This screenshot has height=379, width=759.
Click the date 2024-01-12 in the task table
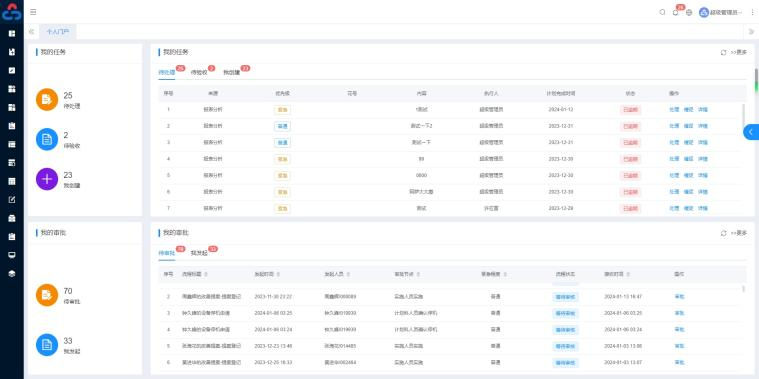click(x=561, y=110)
